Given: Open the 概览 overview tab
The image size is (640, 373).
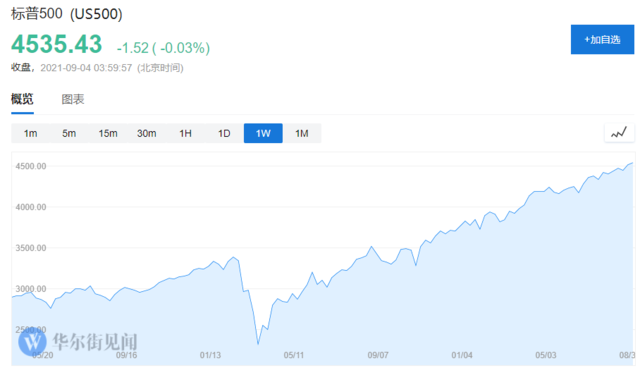Looking at the screenshot, I should click(x=22, y=99).
